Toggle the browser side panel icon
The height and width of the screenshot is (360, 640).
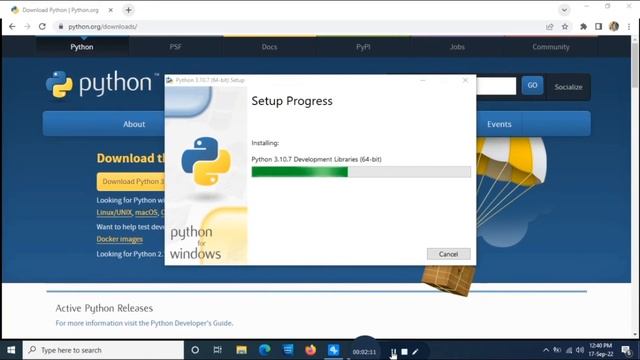point(598,27)
